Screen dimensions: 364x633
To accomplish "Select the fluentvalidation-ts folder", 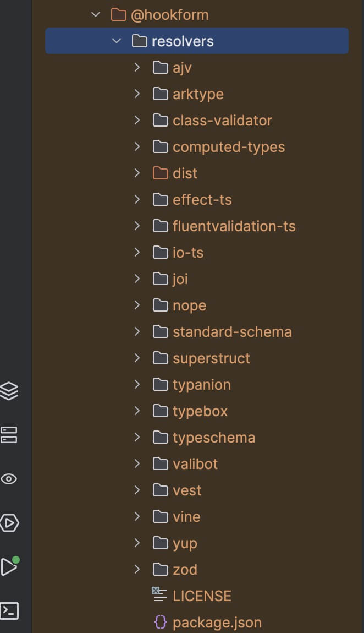I will (x=234, y=226).
